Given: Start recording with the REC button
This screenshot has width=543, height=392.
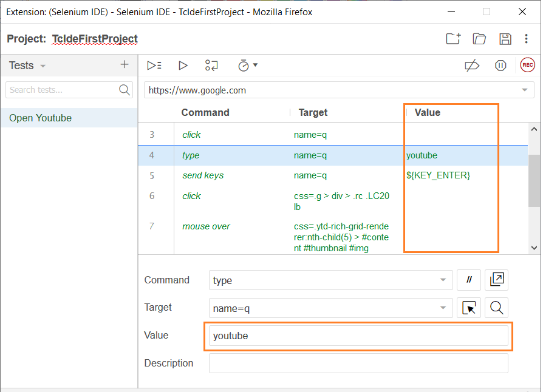Looking at the screenshot, I should (x=527, y=65).
